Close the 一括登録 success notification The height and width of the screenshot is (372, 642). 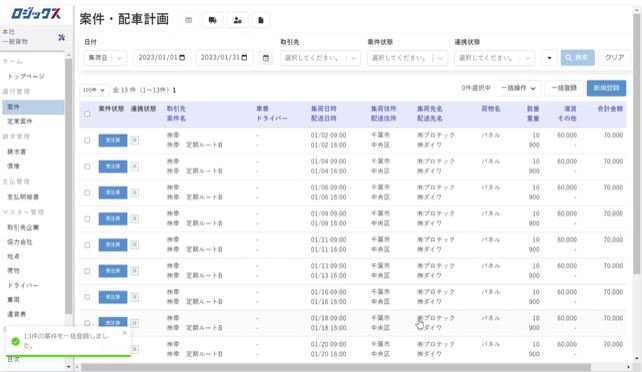(x=125, y=333)
